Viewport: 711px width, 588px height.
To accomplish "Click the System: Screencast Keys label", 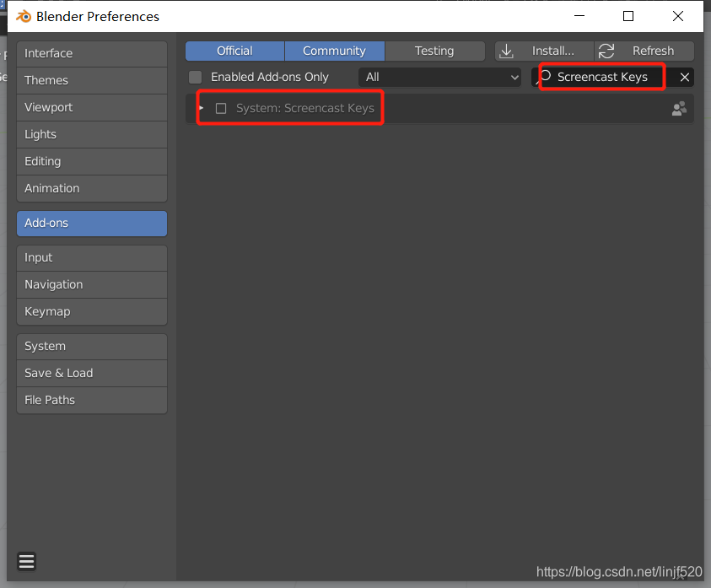I will point(305,109).
